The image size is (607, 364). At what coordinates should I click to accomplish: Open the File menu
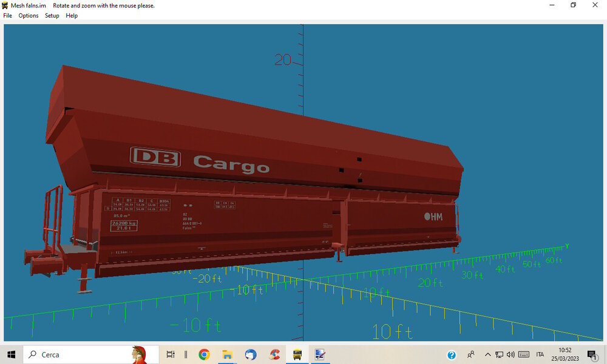click(7, 16)
